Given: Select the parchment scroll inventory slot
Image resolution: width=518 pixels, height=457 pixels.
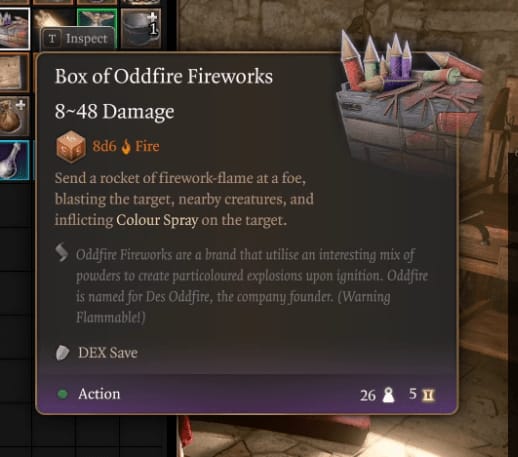Looking at the screenshot, I should click(x=14, y=73).
